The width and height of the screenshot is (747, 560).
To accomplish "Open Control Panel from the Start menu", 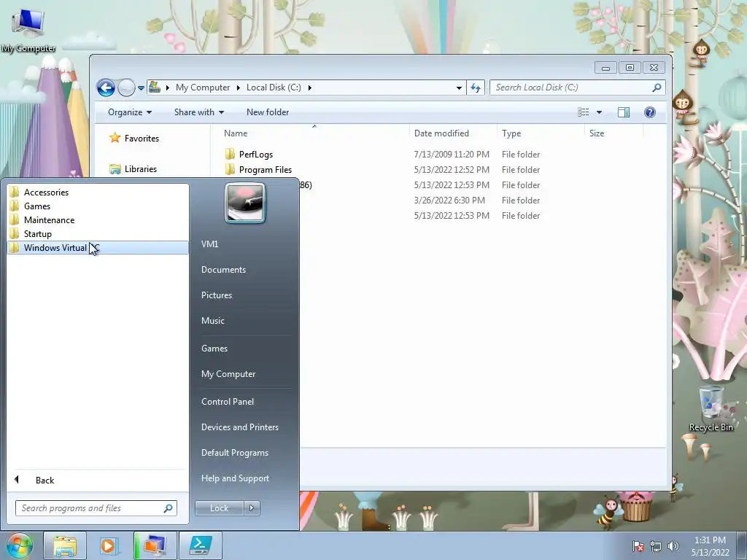I will 228,402.
